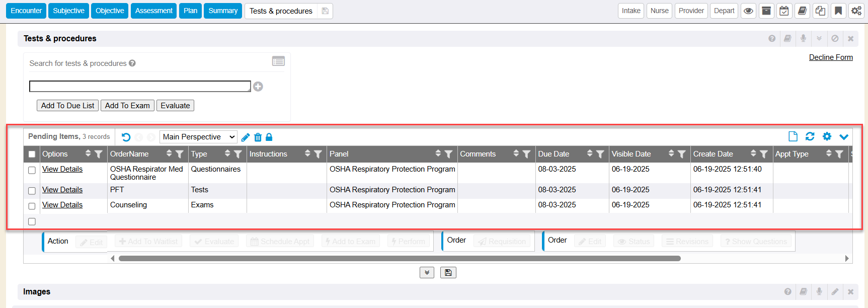
Task: Open the Main Perspective dropdown
Action: [x=198, y=137]
